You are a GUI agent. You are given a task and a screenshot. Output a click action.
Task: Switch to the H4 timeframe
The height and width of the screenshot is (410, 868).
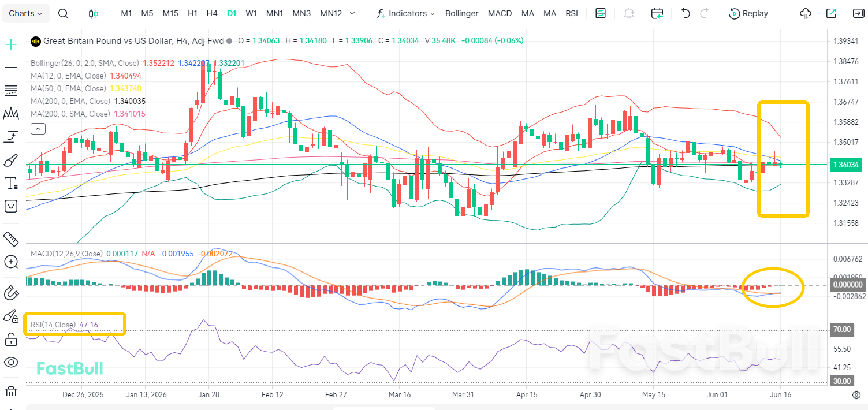point(212,13)
